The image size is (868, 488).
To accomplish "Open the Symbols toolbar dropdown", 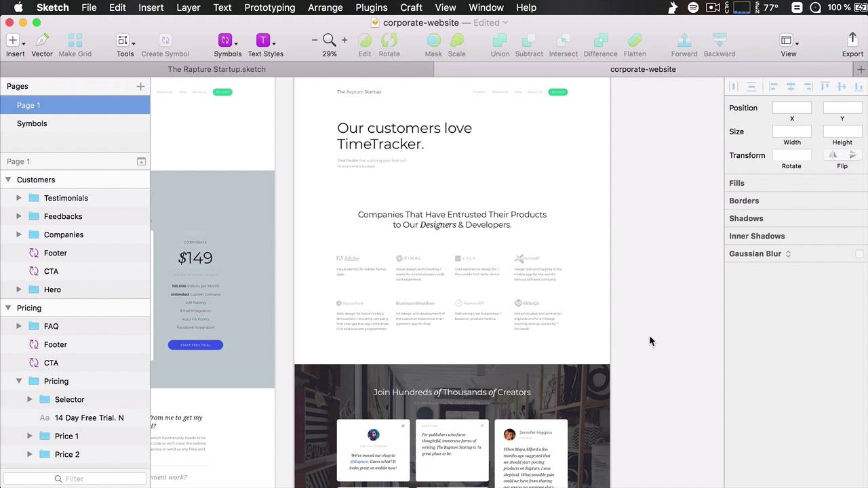I will (227, 41).
